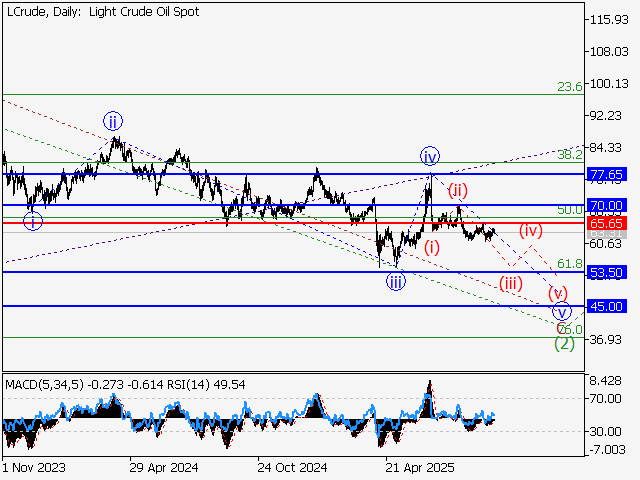Click the red (i) wave label
The width and height of the screenshot is (640, 480).
431,246
